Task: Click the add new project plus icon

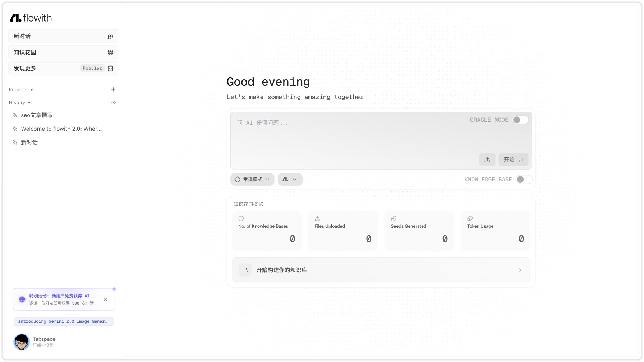Action: [113, 89]
